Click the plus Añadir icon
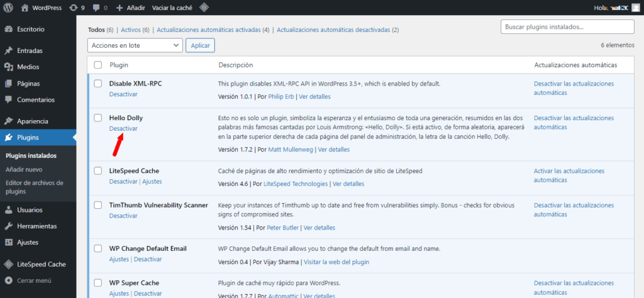 point(119,8)
